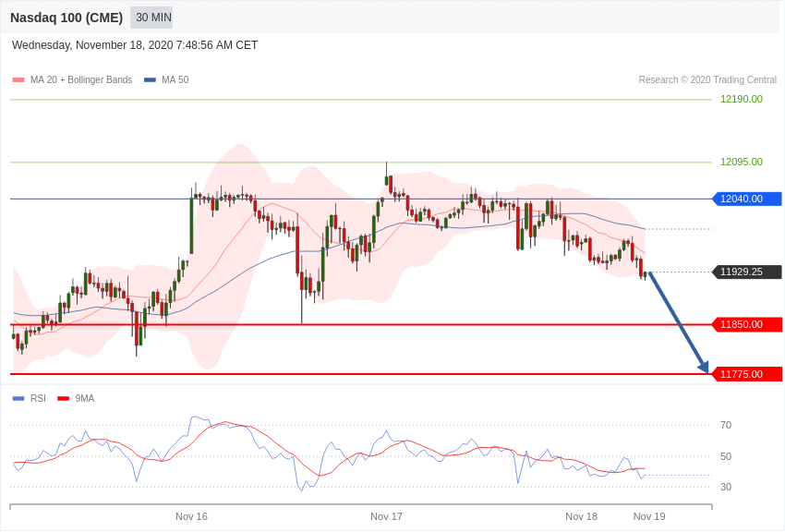Image resolution: width=785 pixels, height=532 pixels.
Task: Click the blue downward forecast arrow head
Action: click(704, 368)
